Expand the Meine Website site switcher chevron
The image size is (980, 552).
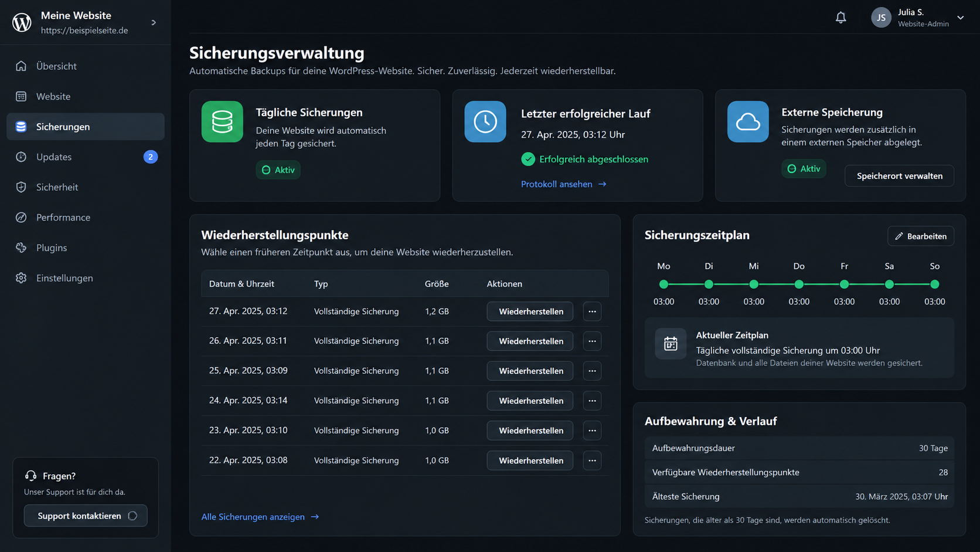pyautogui.click(x=154, y=22)
